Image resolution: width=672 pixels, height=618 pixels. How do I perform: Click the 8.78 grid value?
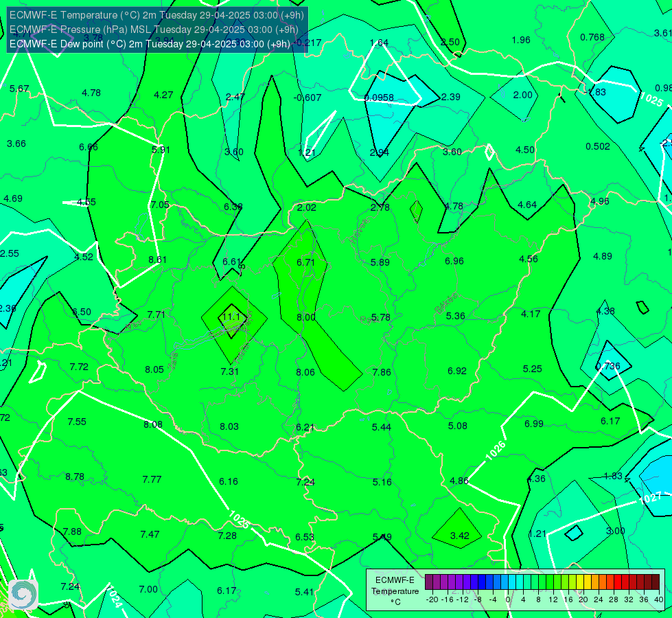pos(75,477)
